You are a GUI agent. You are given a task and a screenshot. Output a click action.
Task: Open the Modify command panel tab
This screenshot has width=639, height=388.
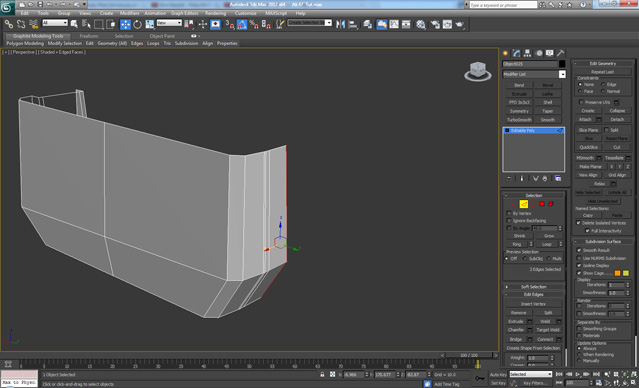coord(517,53)
